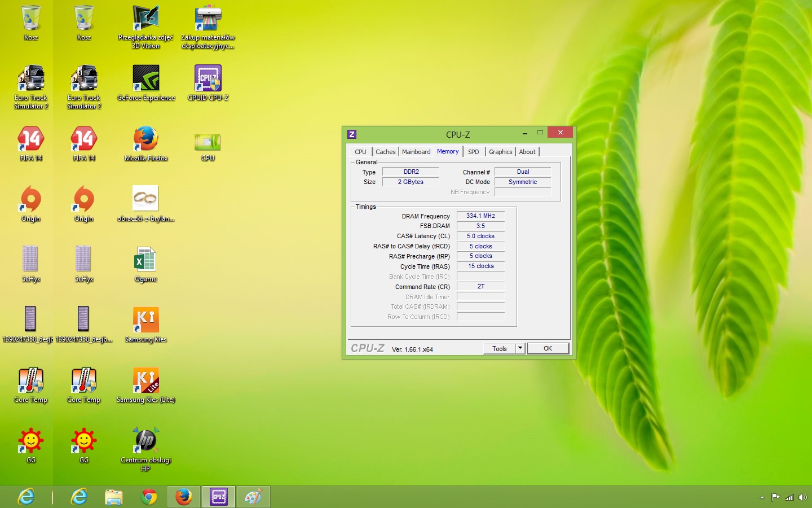Open the volume speaker icon in the tray

(802, 497)
